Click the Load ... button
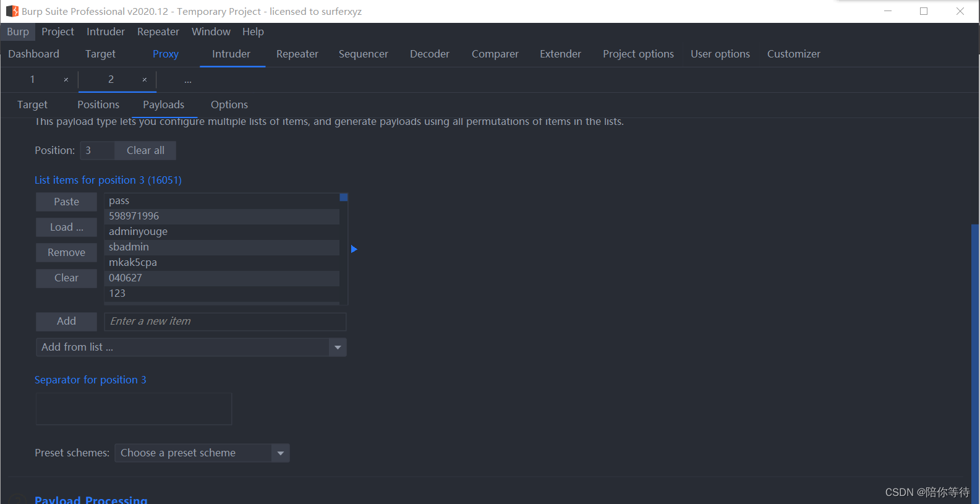The width and height of the screenshot is (980, 504). (66, 227)
